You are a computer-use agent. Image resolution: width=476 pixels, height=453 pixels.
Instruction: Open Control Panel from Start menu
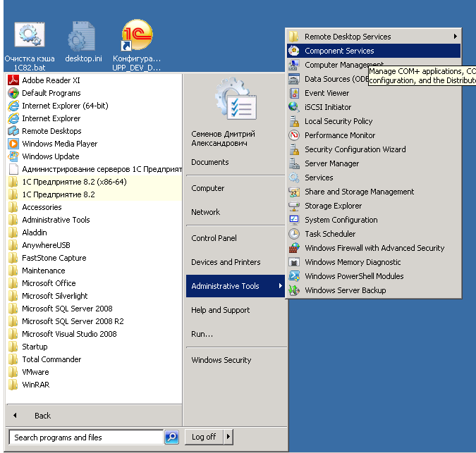pos(214,238)
